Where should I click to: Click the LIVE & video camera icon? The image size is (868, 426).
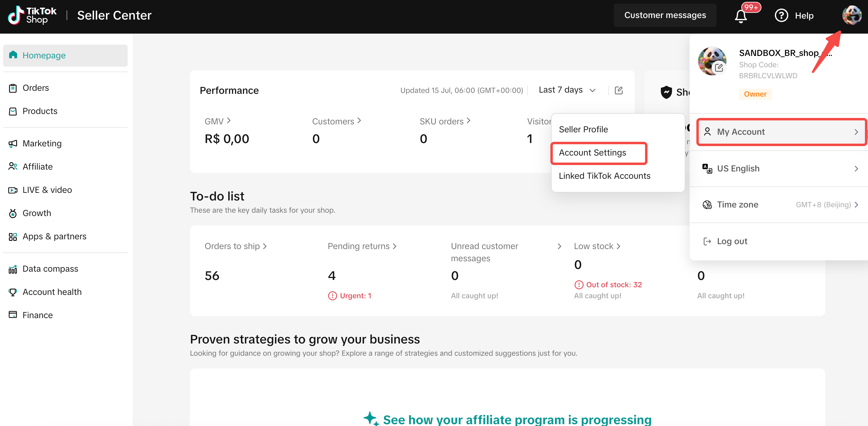13,190
